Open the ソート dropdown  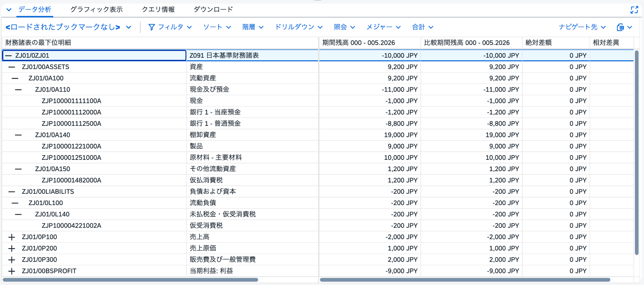point(217,27)
